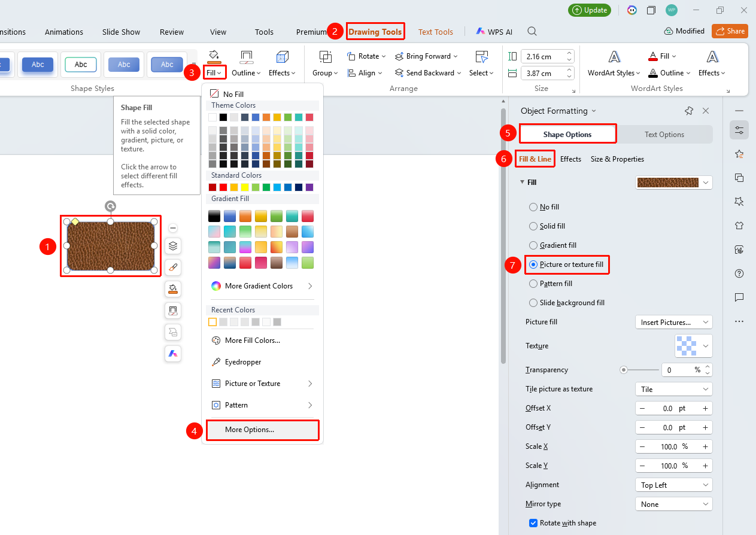Open Tile picture as texture dropdown
756x535 pixels.
[673, 389]
